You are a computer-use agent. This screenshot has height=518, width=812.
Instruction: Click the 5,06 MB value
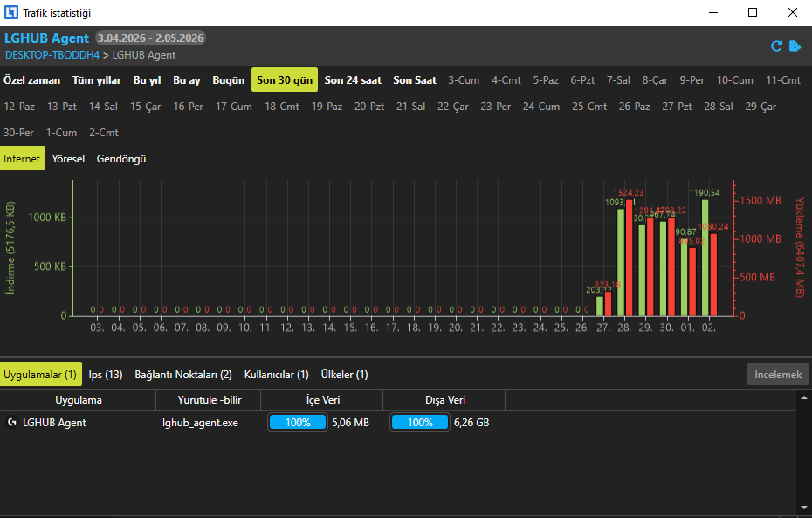tap(351, 423)
